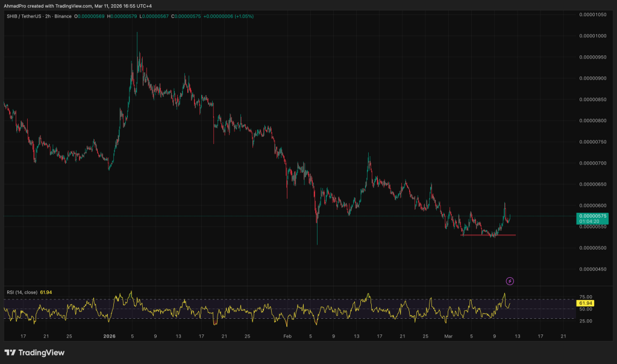Click the Mar label on the time axis
The image size is (617, 364).
[x=448, y=337]
